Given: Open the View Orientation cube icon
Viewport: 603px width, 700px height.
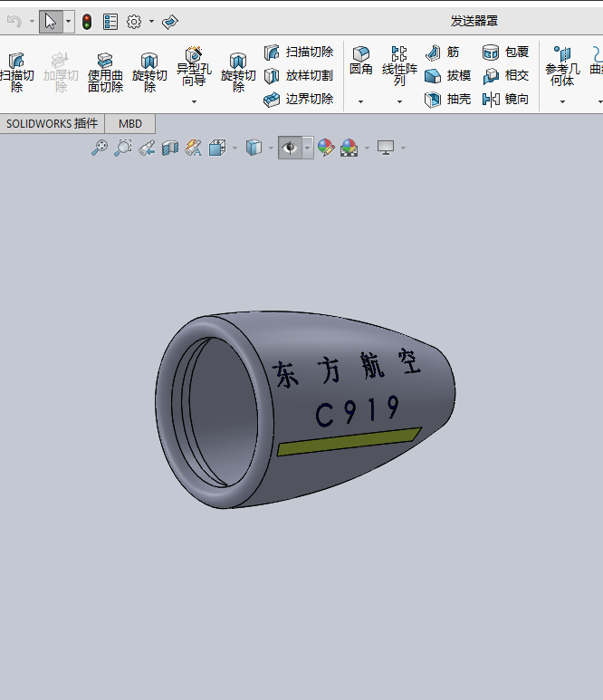Looking at the screenshot, I should click(x=217, y=148).
